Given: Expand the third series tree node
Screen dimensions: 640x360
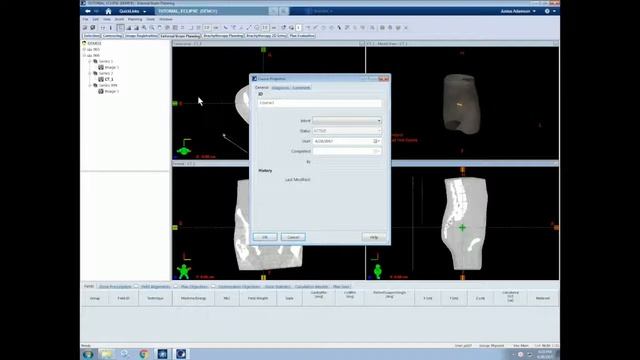Looking at the screenshot, I should click(90, 86).
